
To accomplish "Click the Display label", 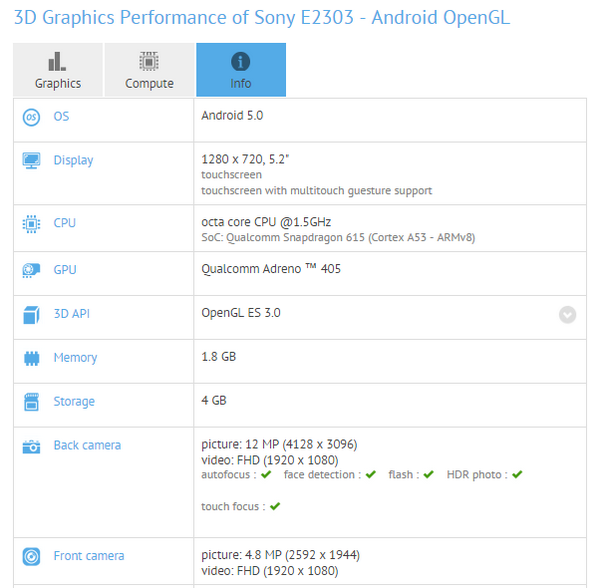I will click(x=73, y=160).
